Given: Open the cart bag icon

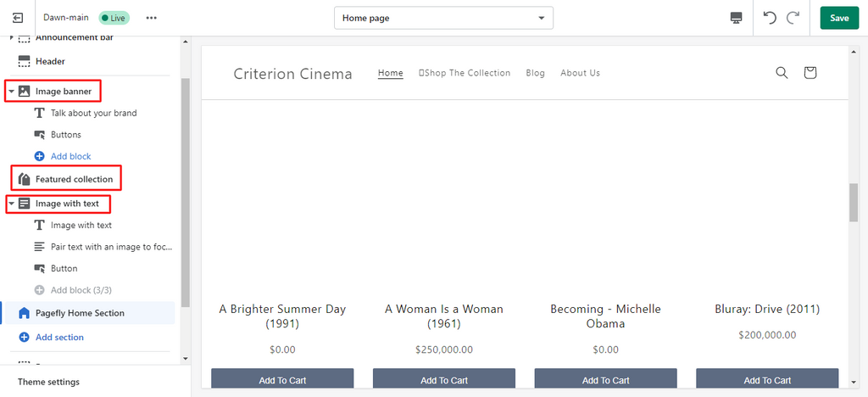Looking at the screenshot, I should click(810, 73).
